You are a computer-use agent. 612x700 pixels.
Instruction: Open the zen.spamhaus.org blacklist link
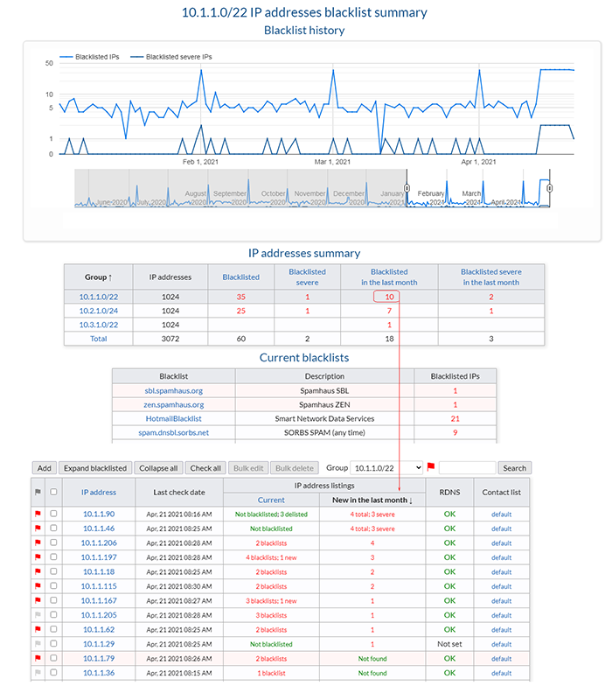(173, 405)
